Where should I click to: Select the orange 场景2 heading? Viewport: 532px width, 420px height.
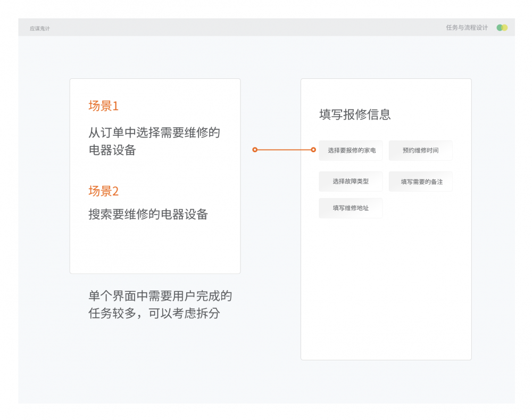104,191
